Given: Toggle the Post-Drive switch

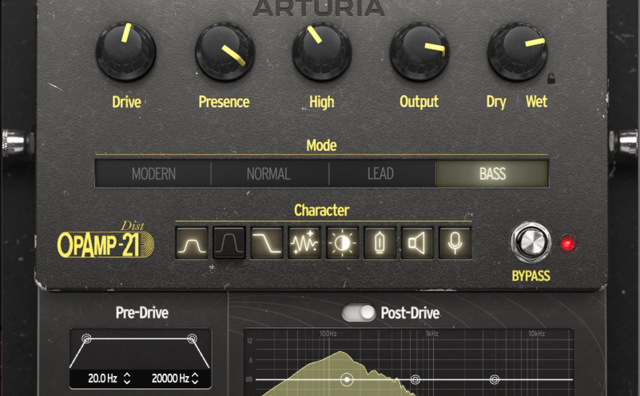Looking at the screenshot, I should tap(358, 313).
